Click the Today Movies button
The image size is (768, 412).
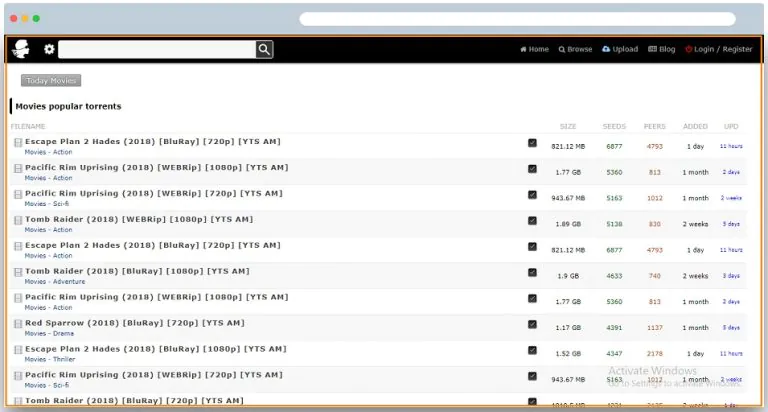(x=51, y=80)
